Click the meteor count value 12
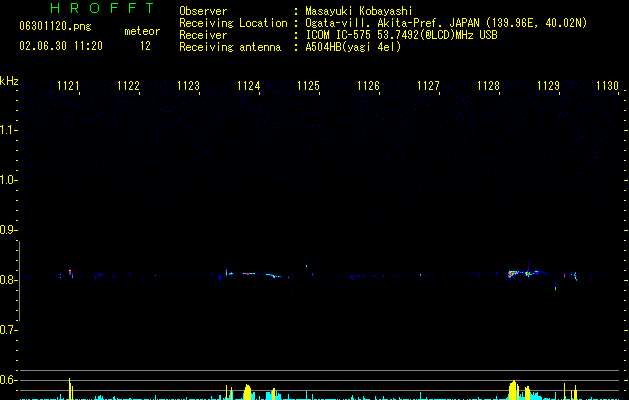629x400 pixels. pos(145,46)
